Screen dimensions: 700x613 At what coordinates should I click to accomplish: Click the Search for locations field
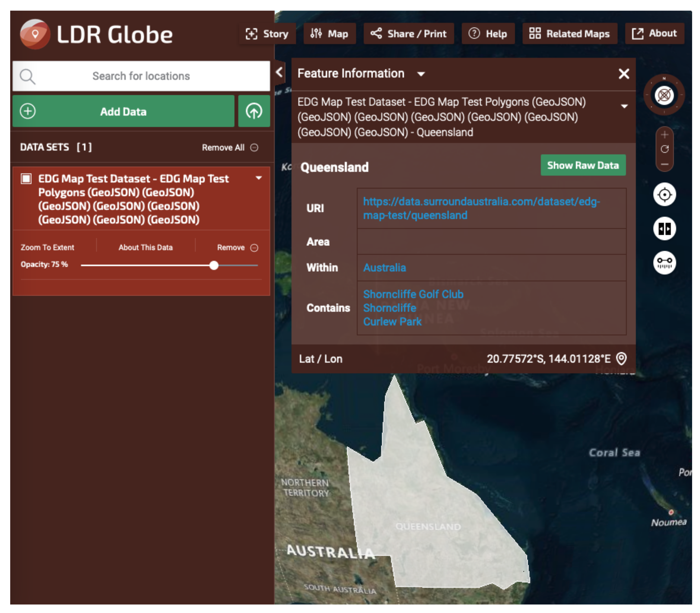pyautogui.click(x=141, y=76)
